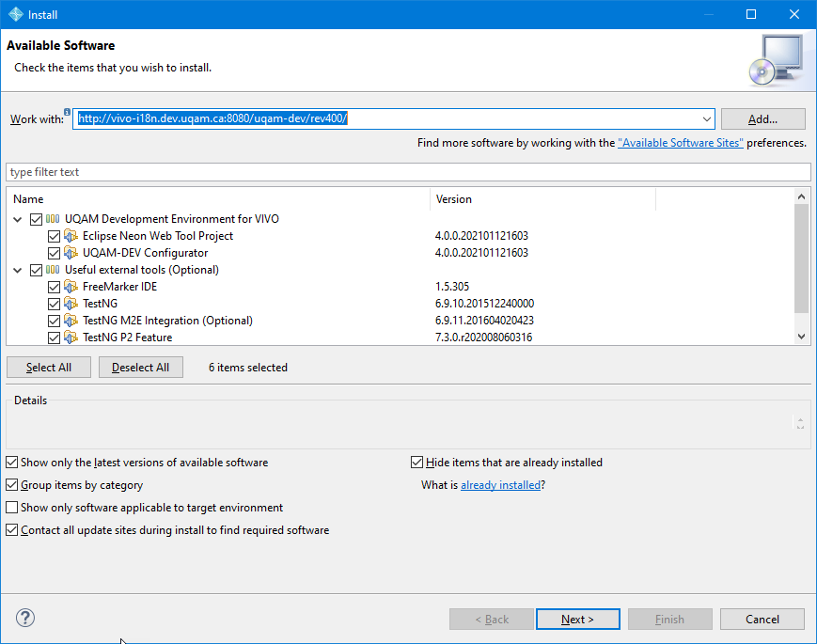Image resolution: width=817 pixels, height=644 pixels.
Task: Close the Install dialog window
Action: click(794, 14)
